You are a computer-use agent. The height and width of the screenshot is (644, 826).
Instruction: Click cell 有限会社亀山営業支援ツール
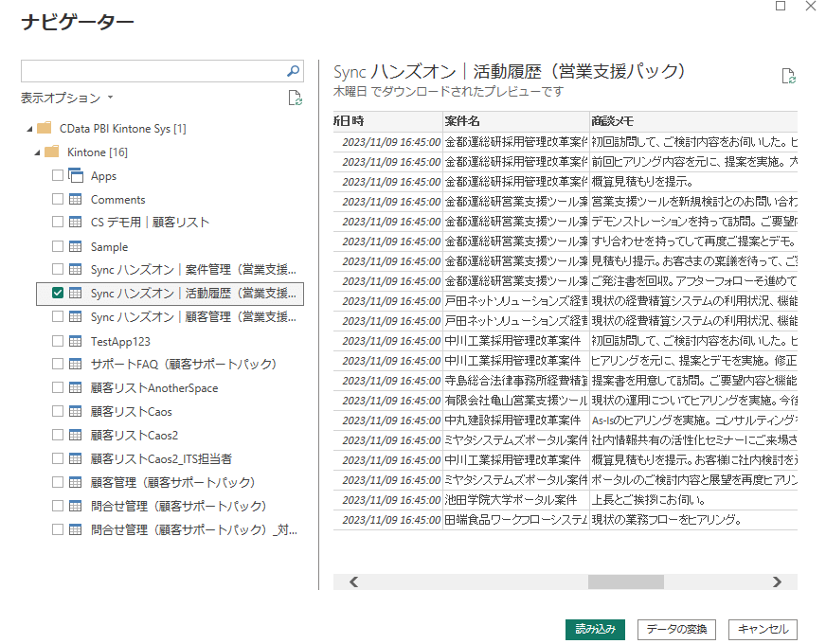pos(515,401)
